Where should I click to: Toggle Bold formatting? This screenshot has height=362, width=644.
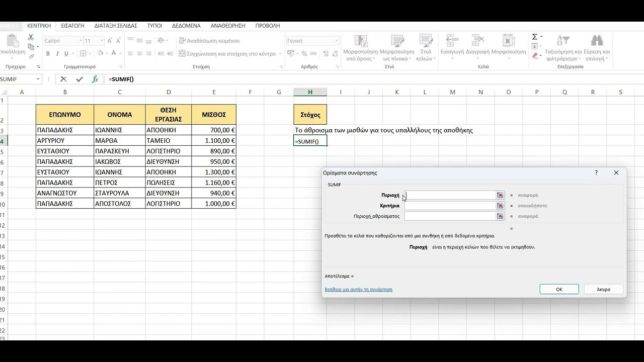pos(48,53)
